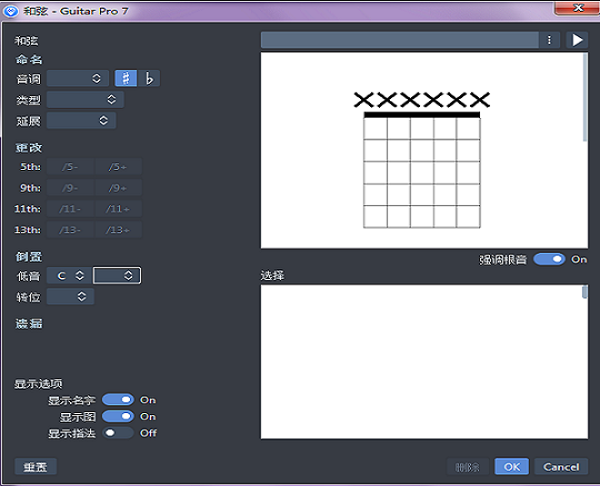Open the 音调 dropdown

coord(78,78)
